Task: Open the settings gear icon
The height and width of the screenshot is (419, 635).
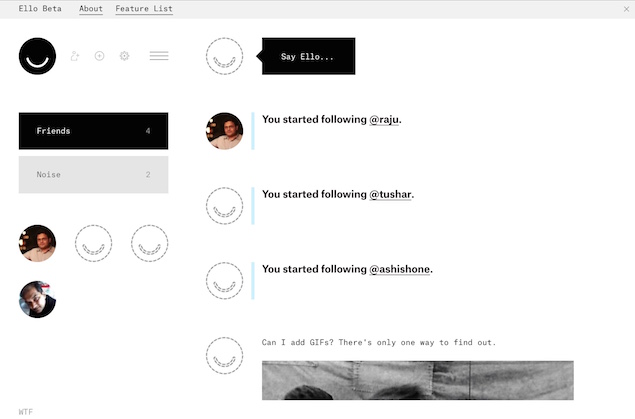Action: pyautogui.click(x=124, y=56)
